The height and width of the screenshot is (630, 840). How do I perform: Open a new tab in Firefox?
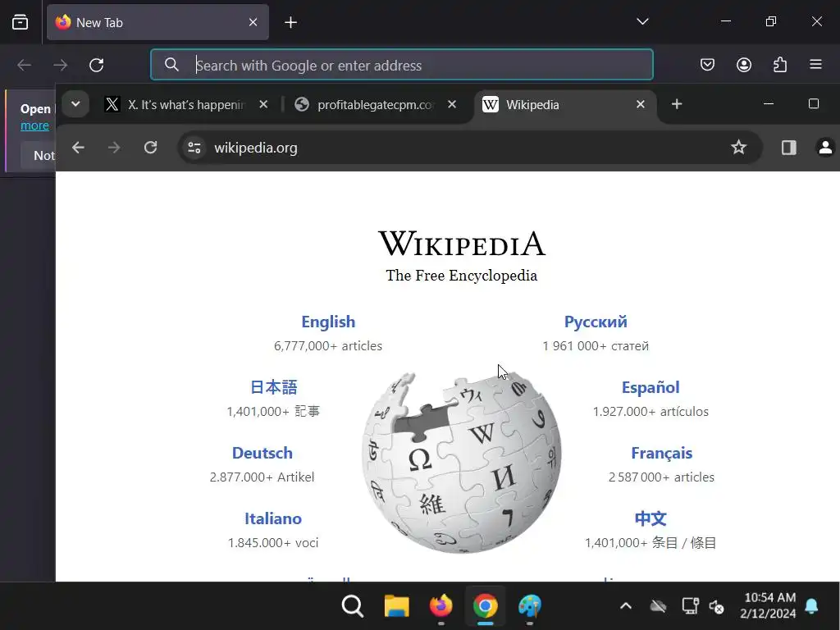(x=291, y=22)
